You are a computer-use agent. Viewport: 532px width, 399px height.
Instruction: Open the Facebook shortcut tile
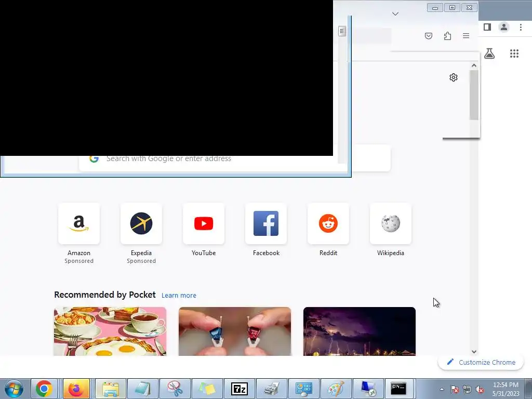click(x=266, y=223)
